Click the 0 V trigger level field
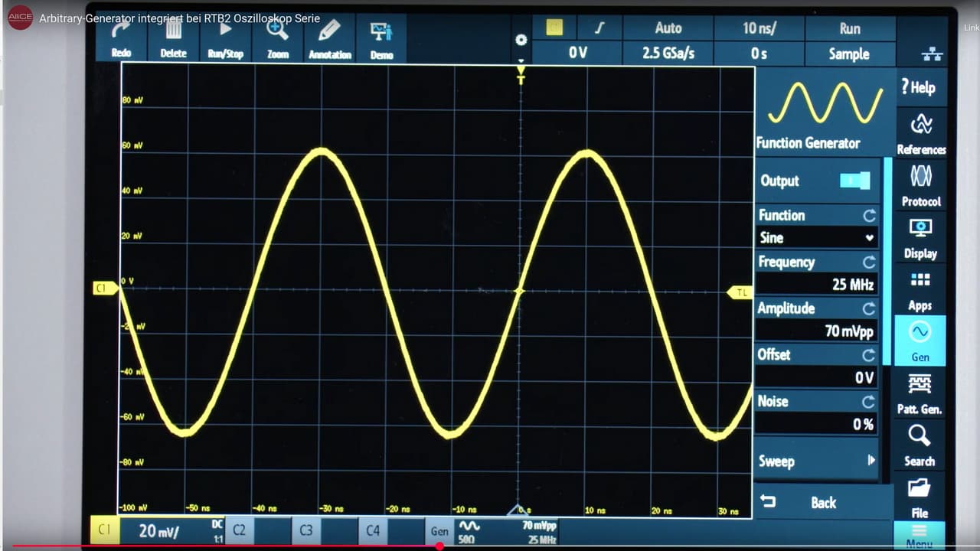Image resolution: width=980 pixels, height=551 pixels. (x=577, y=54)
